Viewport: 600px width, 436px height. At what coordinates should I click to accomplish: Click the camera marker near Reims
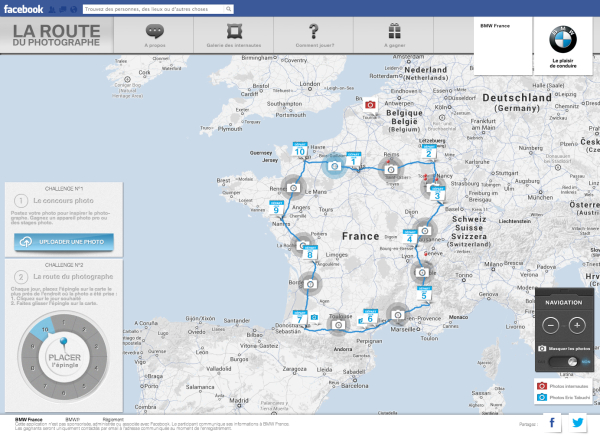click(x=391, y=170)
